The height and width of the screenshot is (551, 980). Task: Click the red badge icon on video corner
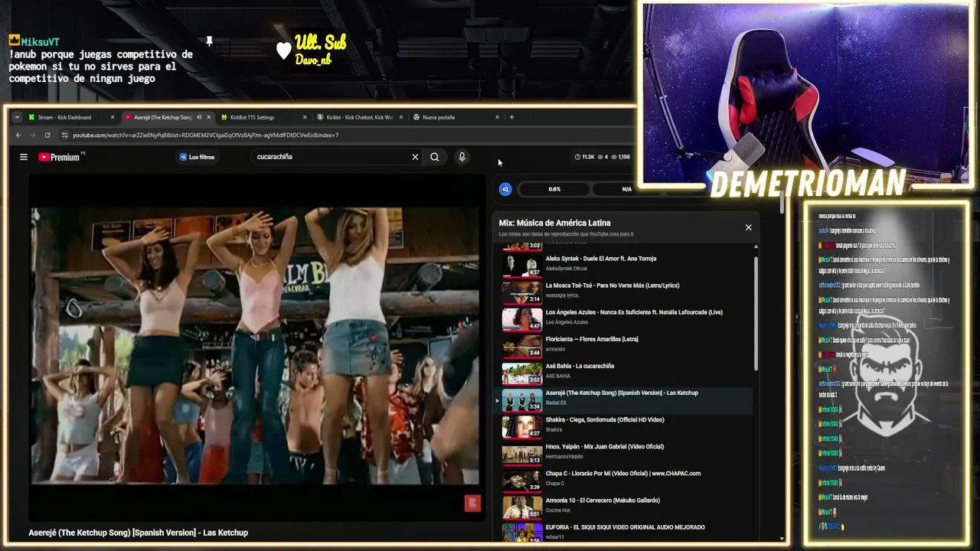(472, 503)
